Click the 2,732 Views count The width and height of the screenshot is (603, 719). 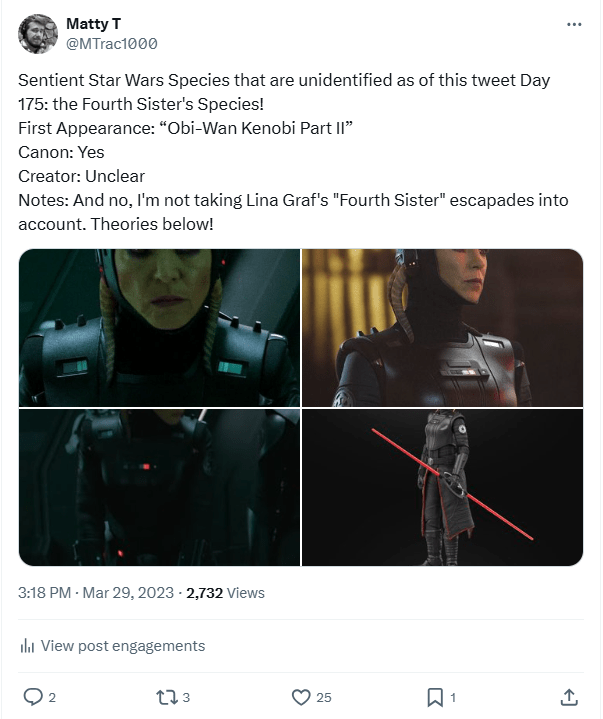225,593
